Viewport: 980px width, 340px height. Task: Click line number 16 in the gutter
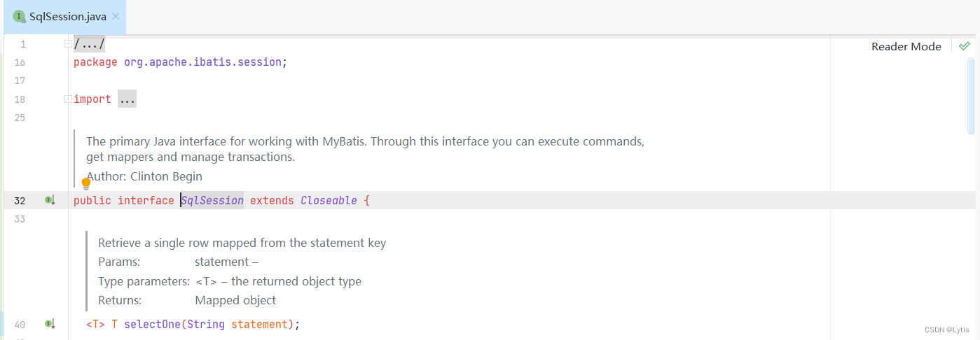click(20, 62)
